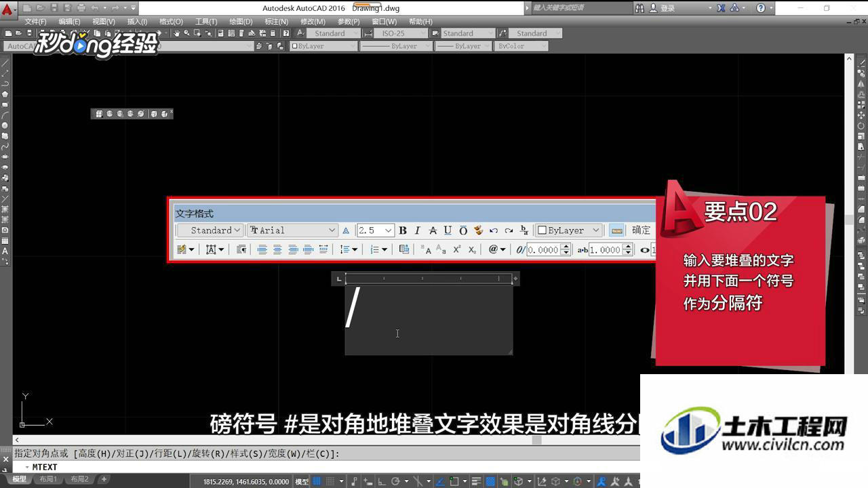868x488 pixels.
Task: Click the uppercase conversion icon
Action: coord(426,249)
